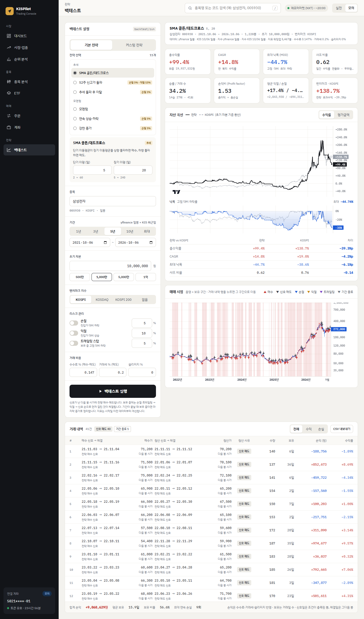Screen dimensions: 364x619
Task: Open the end date calendar picker icon
Action: 151,242
